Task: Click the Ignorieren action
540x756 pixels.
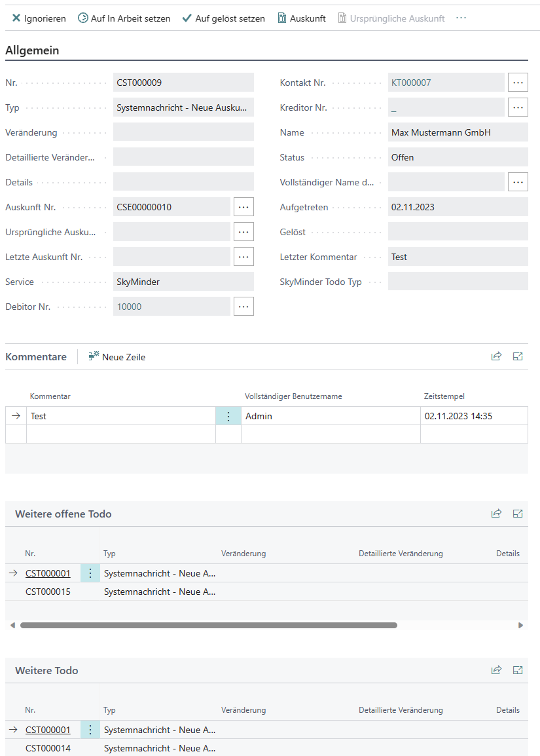Action: click(39, 18)
